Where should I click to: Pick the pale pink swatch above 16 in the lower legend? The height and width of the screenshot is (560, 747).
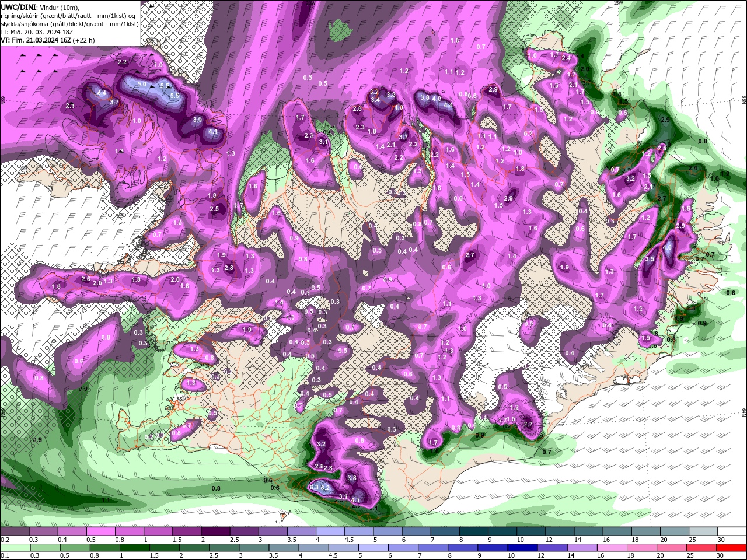613,548
